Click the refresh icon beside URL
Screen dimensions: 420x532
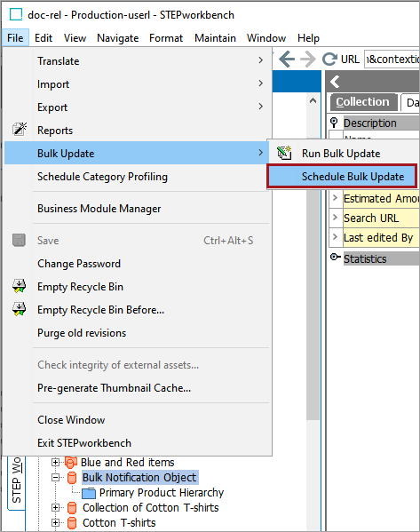(329, 60)
